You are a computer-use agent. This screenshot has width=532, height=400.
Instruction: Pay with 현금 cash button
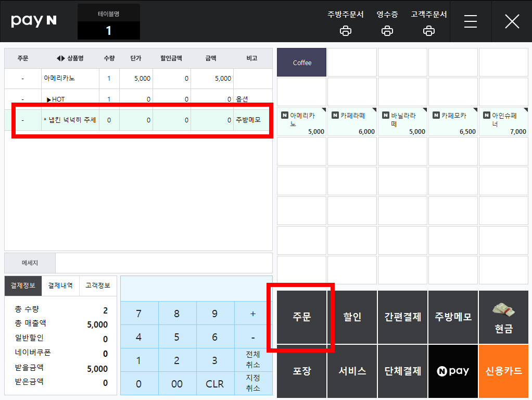[x=503, y=317]
